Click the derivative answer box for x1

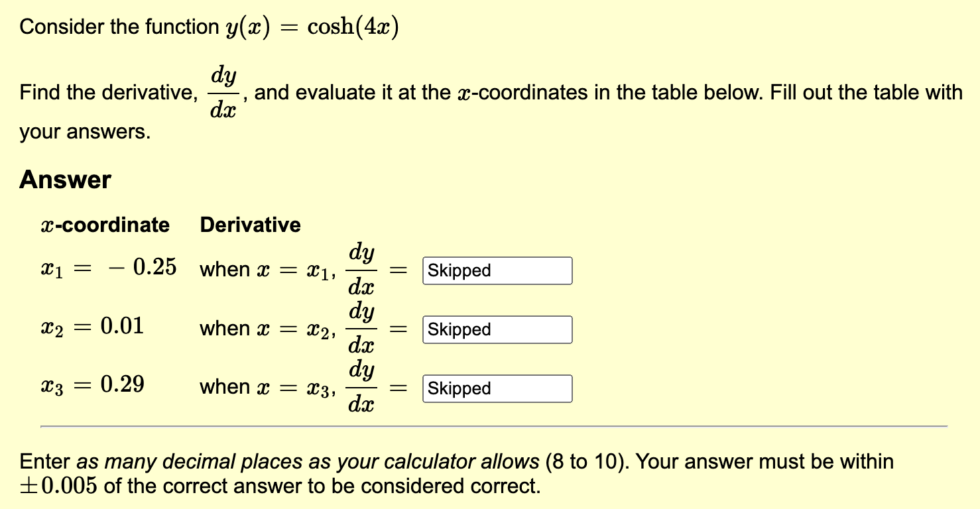coord(497,270)
